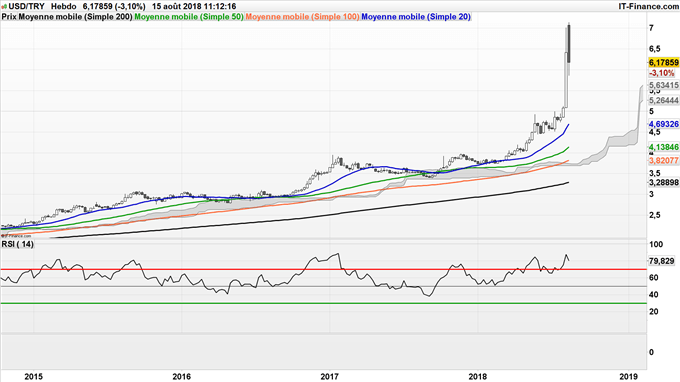Viewport: 680px width, 382px height.
Task: Select the green Moyenne mobile (Simple 50)
Action: click(189, 17)
